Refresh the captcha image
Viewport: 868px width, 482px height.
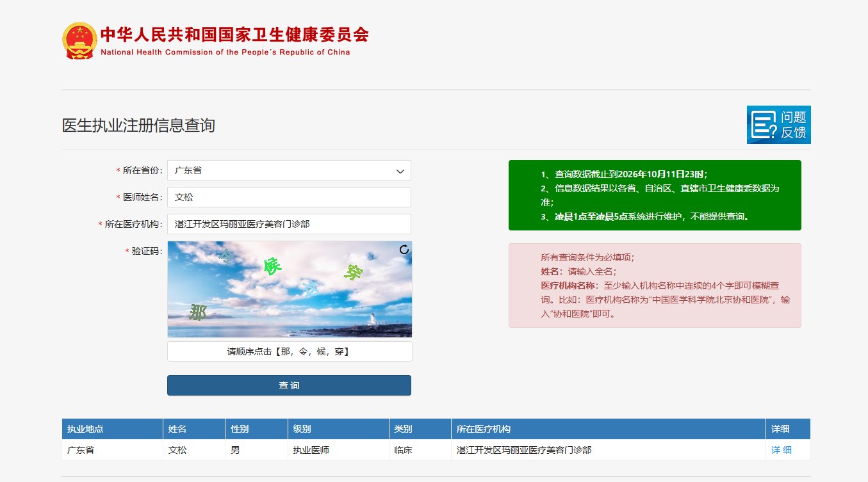[404, 250]
